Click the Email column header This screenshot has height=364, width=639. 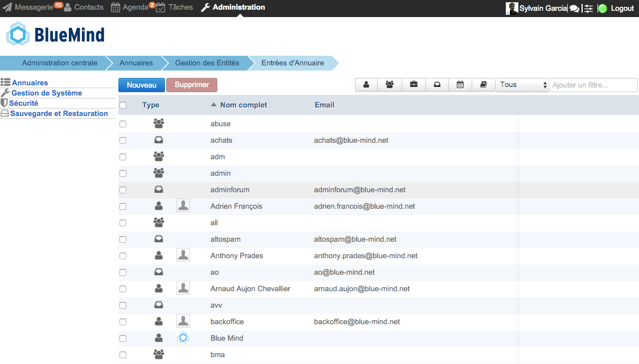324,105
